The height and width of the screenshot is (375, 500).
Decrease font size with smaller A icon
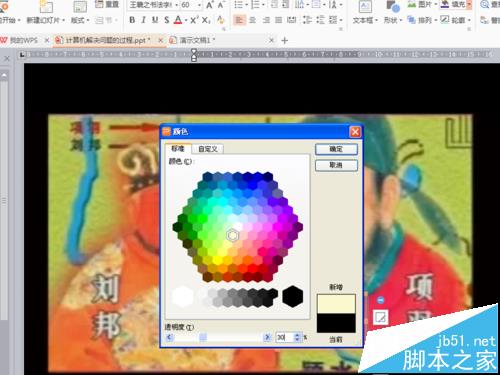coord(221,5)
